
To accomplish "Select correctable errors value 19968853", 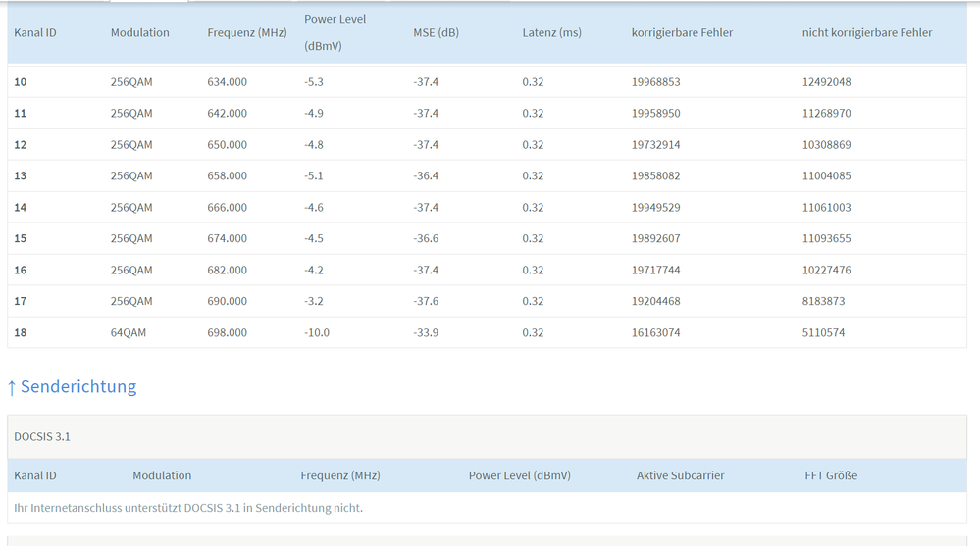I will (655, 81).
